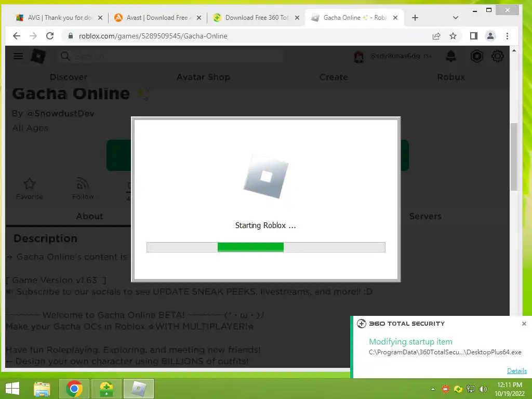Switch to Download Free 360 Total tab

tap(256, 18)
